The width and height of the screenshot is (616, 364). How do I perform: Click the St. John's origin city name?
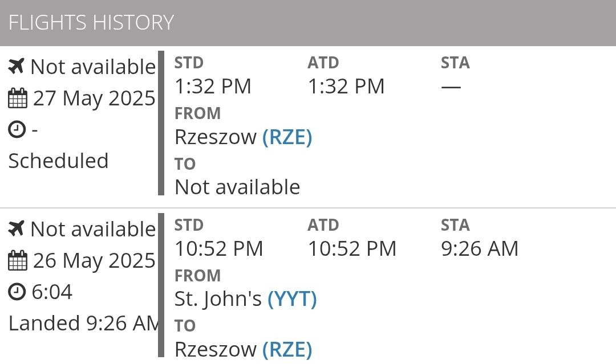tap(218, 299)
